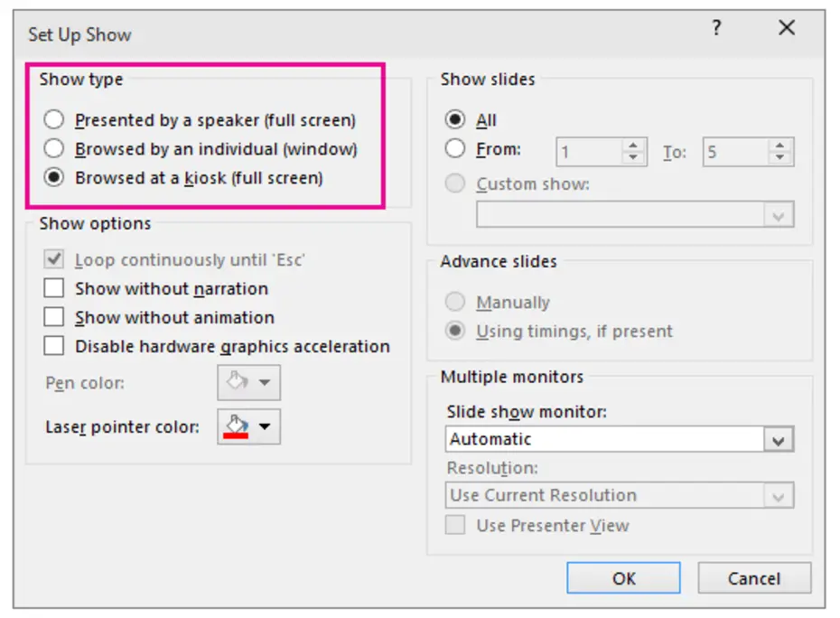Open the Laser pointer color picker
The height and width of the screenshot is (618, 840).
coord(248,426)
